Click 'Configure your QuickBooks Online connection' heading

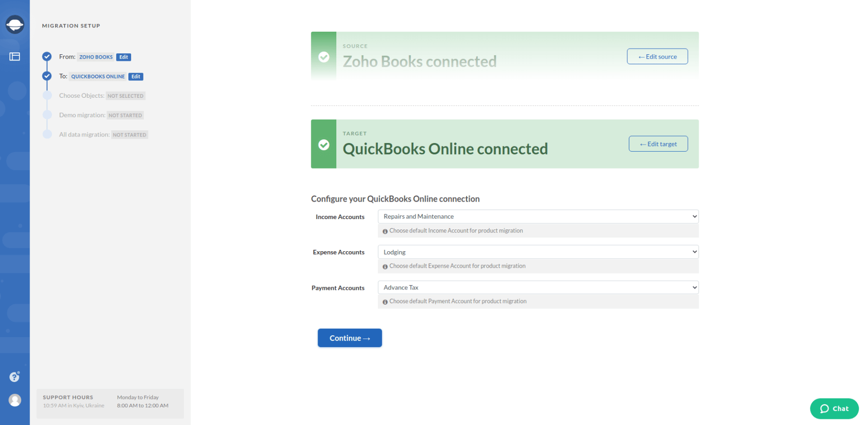click(x=395, y=199)
